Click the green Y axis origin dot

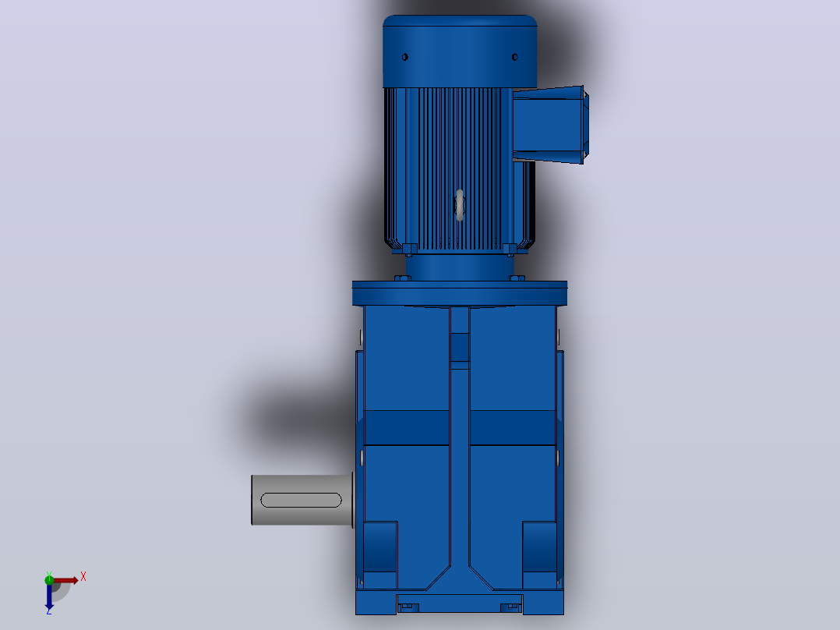tap(49, 579)
